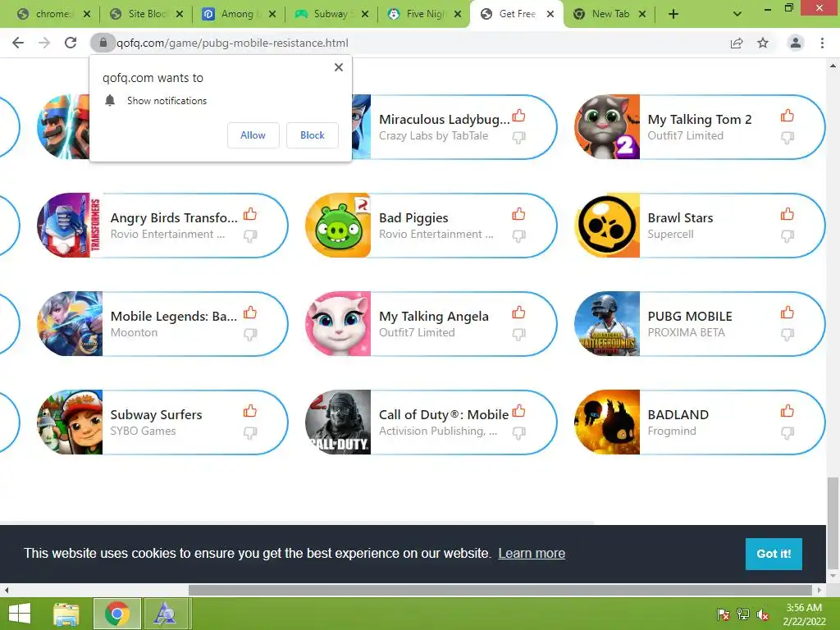Image resolution: width=840 pixels, height=630 pixels.
Task: Open network status tray icon
Action: (x=743, y=614)
